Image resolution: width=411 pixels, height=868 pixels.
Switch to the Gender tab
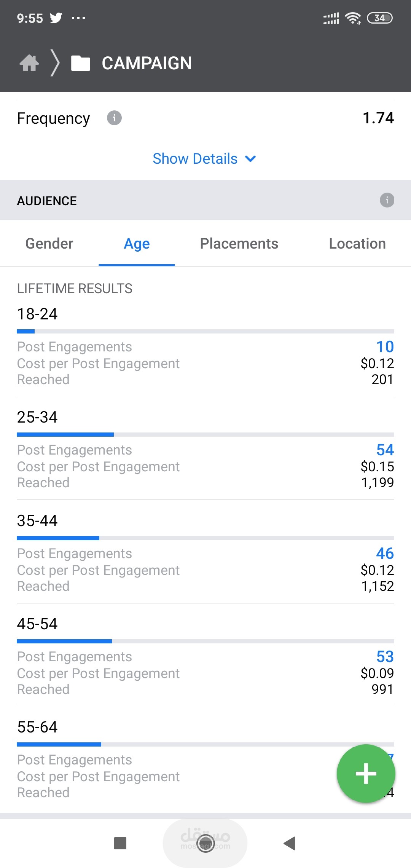[49, 244]
